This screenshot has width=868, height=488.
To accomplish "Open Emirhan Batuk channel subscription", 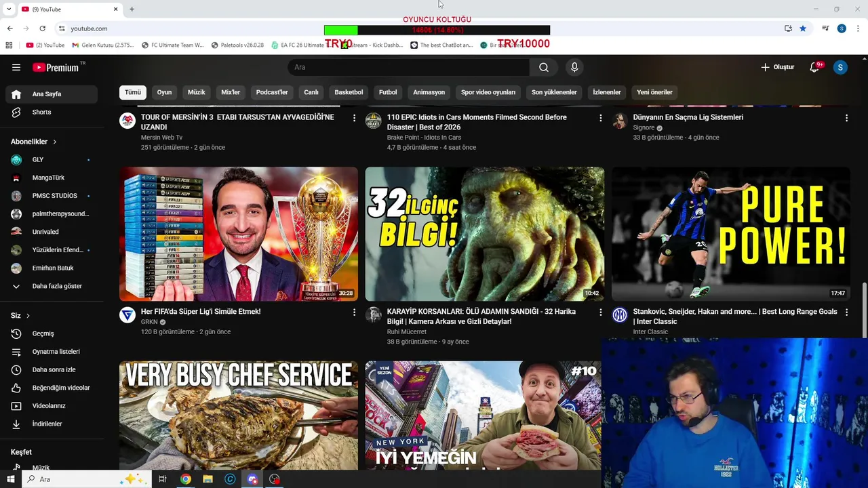I will (x=52, y=268).
